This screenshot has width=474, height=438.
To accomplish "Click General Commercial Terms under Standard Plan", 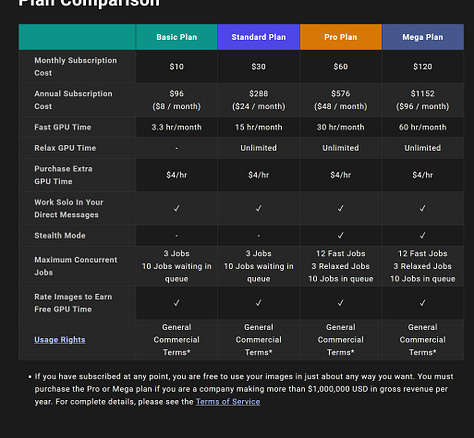I will tap(259, 340).
